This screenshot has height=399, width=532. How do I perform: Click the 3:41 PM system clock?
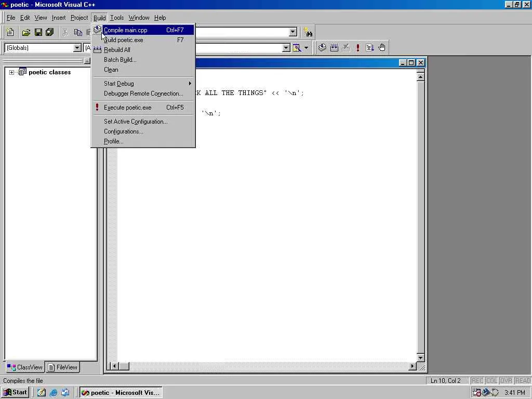[515, 393]
